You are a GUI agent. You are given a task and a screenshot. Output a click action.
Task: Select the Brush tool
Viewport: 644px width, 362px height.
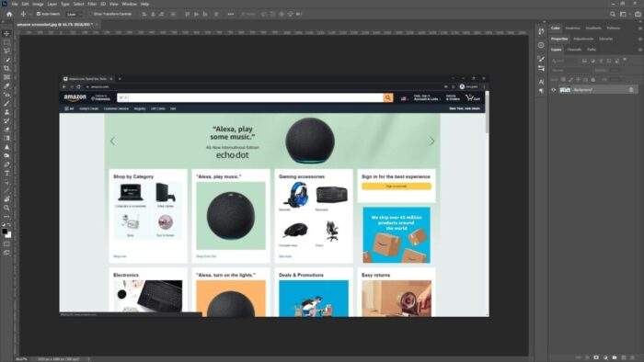click(6, 103)
